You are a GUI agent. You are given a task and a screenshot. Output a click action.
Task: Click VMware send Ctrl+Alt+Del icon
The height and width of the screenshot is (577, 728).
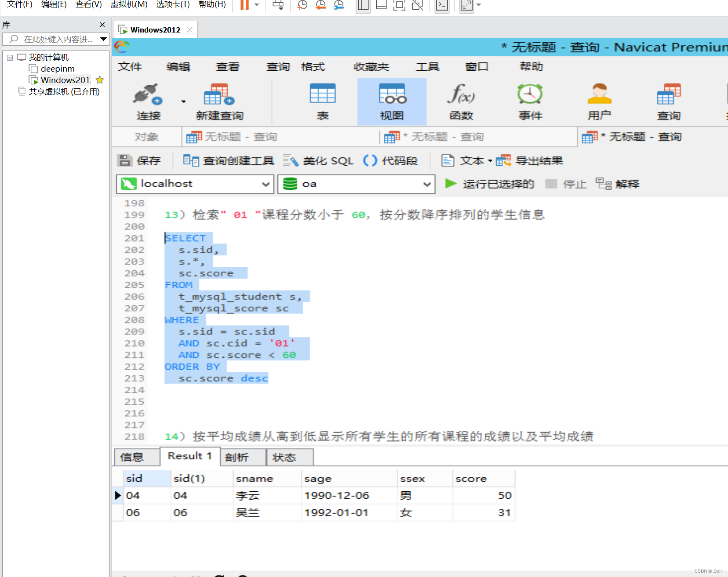(x=278, y=5)
